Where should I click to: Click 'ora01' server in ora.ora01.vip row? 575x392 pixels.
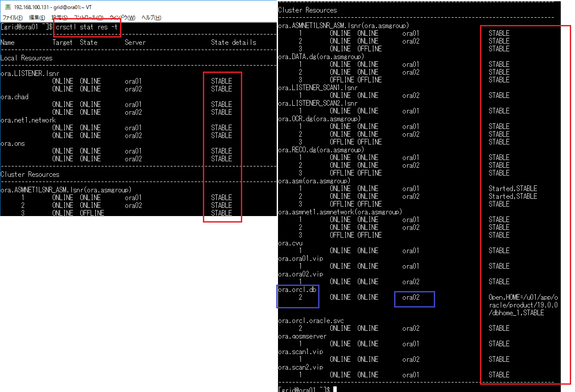(x=411, y=266)
